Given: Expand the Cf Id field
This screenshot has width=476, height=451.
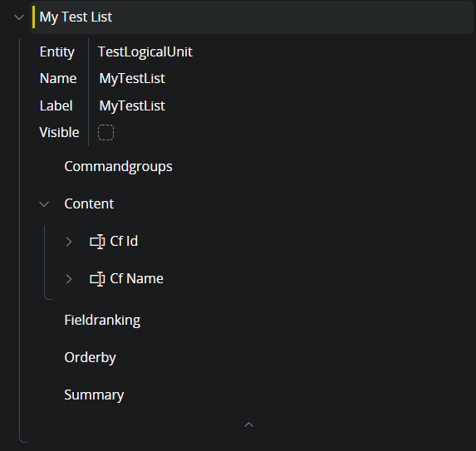Looking at the screenshot, I should point(69,242).
